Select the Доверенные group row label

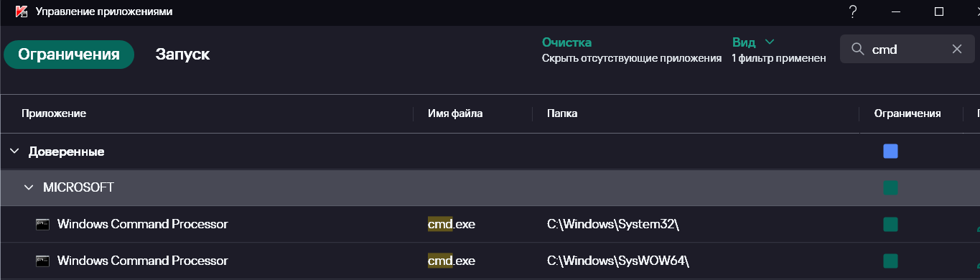[67, 151]
